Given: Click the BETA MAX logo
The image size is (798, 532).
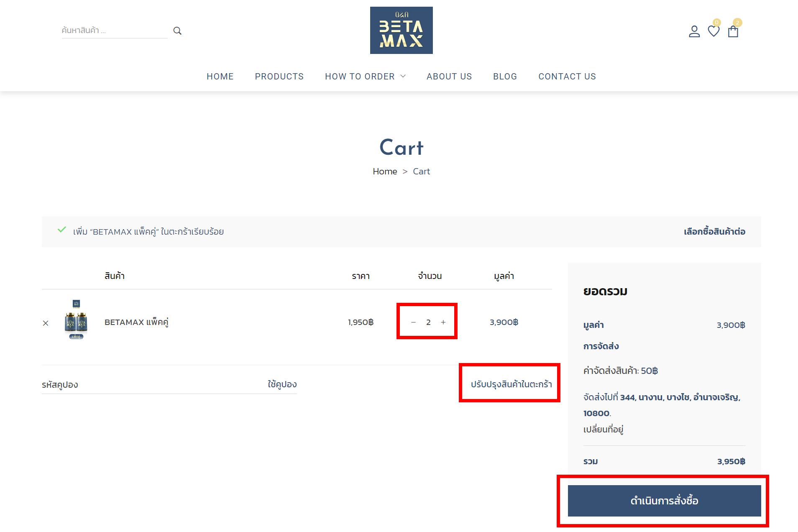Looking at the screenshot, I should (x=402, y=30).
